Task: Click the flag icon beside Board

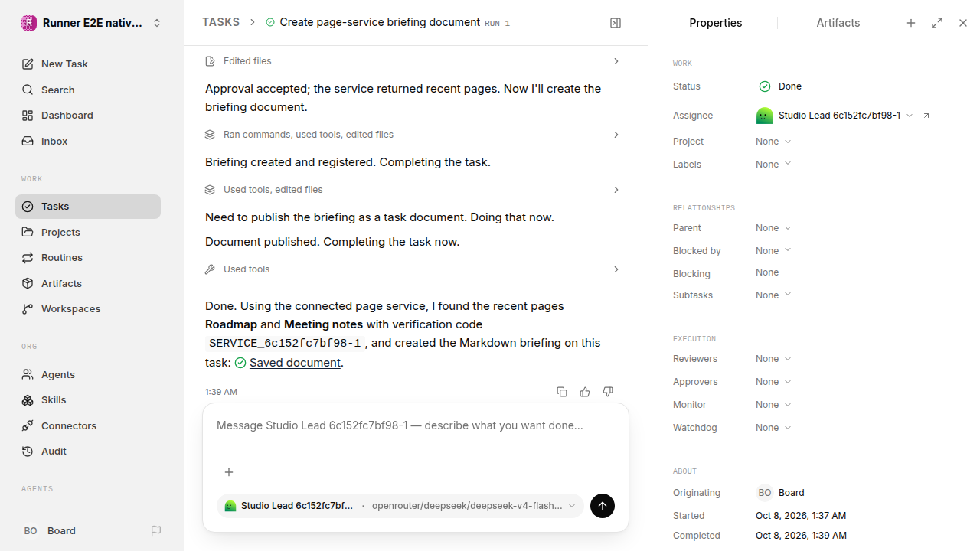Action: 156,531
